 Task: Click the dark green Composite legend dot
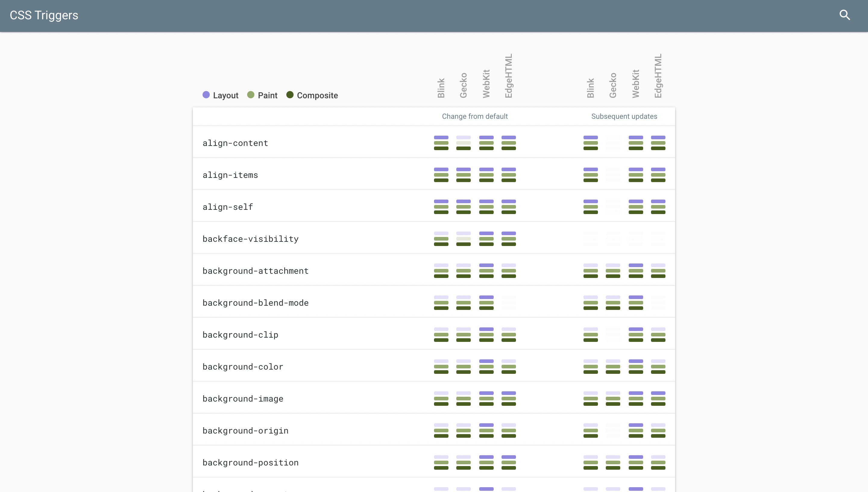coord(290,95)
